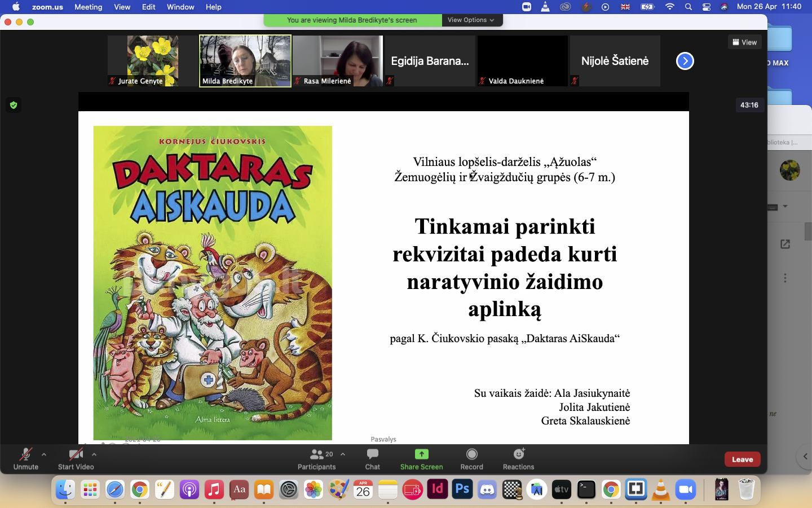The height and width of the screenshot is (508, 812).
Task: Toggle Start Video camera button
Action: click(x=76, y=459)
